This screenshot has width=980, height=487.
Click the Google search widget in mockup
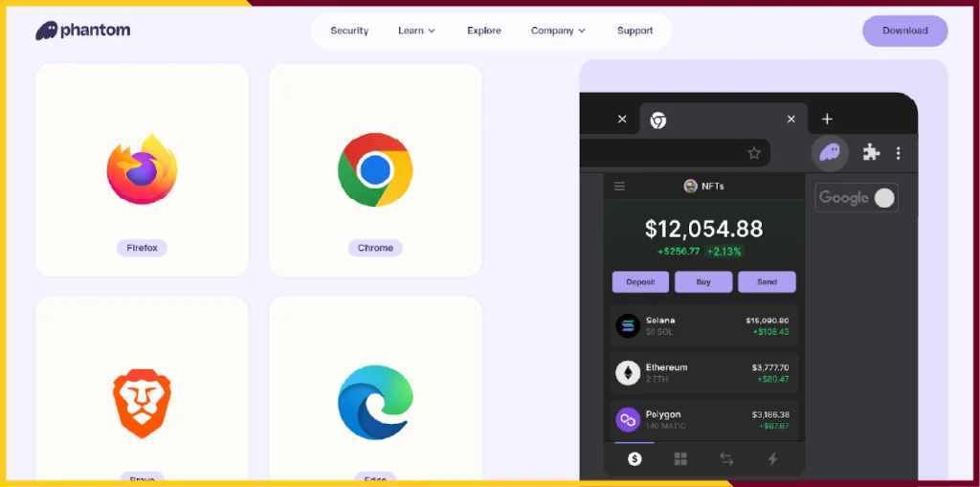point(857,197)
